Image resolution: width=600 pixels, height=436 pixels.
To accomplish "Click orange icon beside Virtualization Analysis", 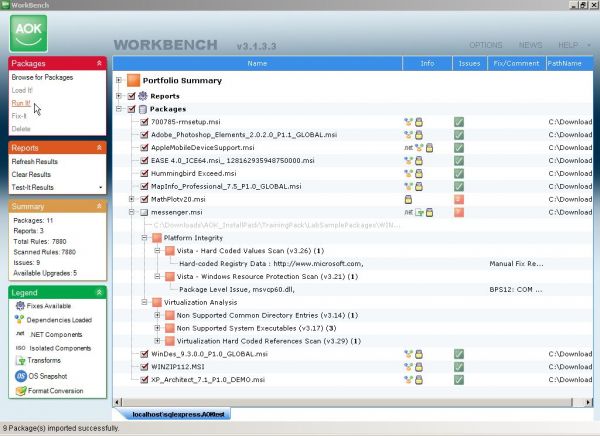I will pyautogui.click(x=157, y=302).
